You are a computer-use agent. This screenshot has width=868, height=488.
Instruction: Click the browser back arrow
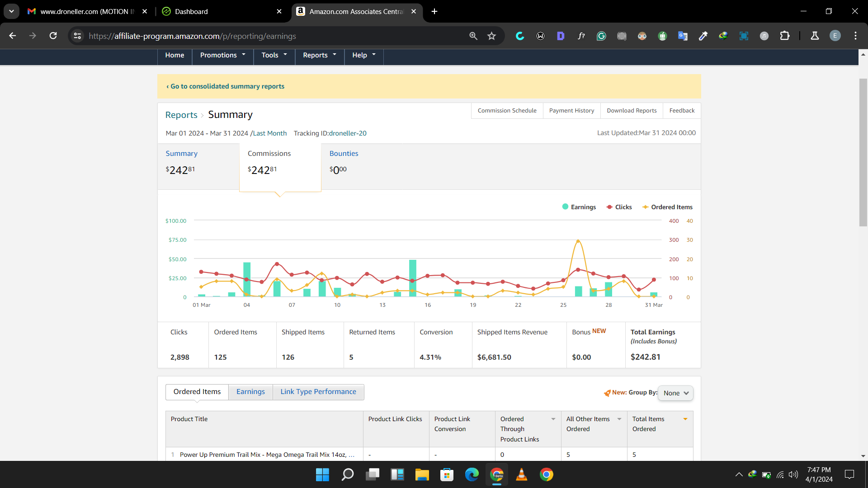point(12,36)
